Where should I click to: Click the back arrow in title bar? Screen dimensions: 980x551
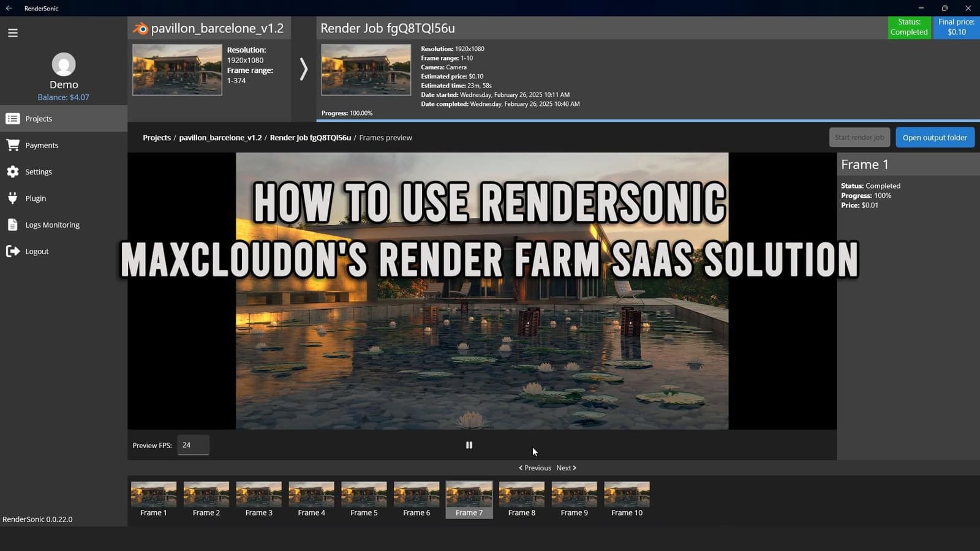tap(9, 9)
